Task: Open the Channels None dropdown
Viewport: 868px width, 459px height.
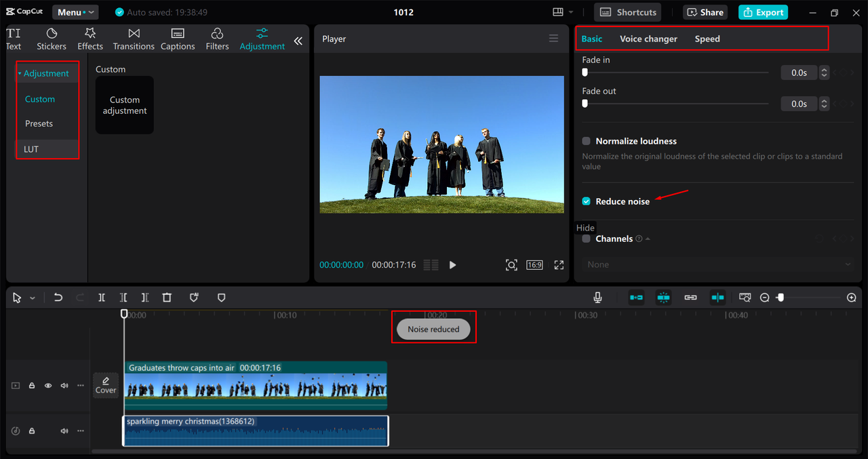Action: (x=718, y=264)
